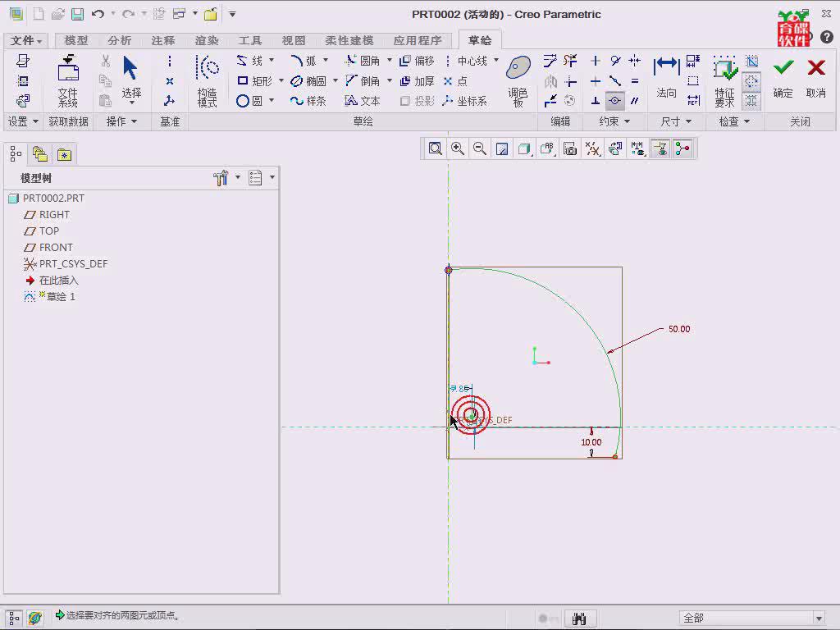This screenshot has height=630, width=840.
Task: Click the Save icon in quick access toolbar
Action: 78,14
